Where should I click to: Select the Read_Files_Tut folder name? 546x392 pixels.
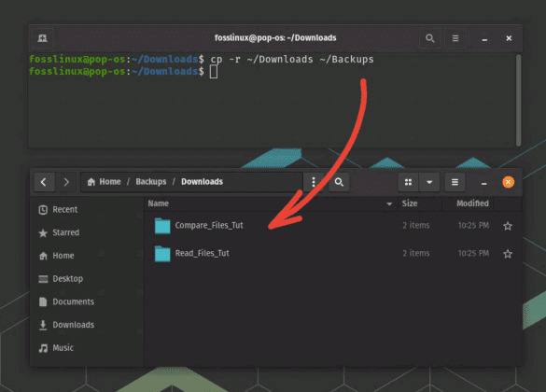(202, 253)
